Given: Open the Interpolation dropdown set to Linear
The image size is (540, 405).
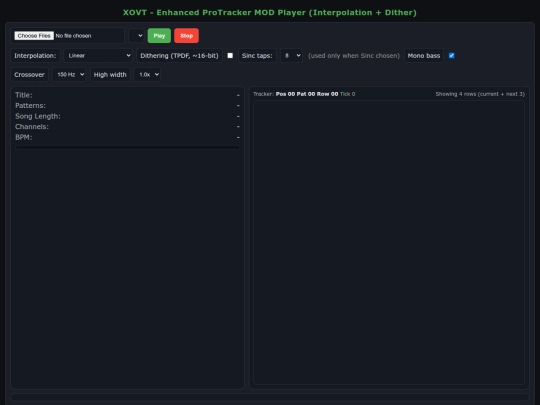Looking at the screenshot, I should tap(98, 55).
